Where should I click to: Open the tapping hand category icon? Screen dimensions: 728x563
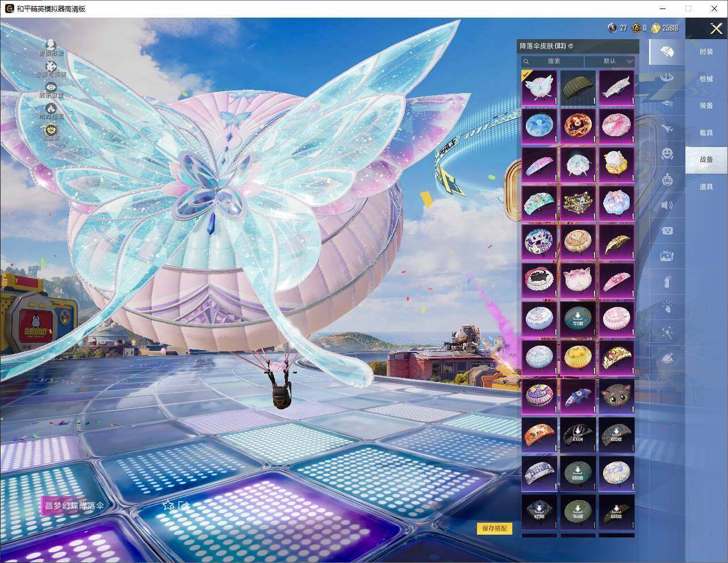(x=667, y=307)
